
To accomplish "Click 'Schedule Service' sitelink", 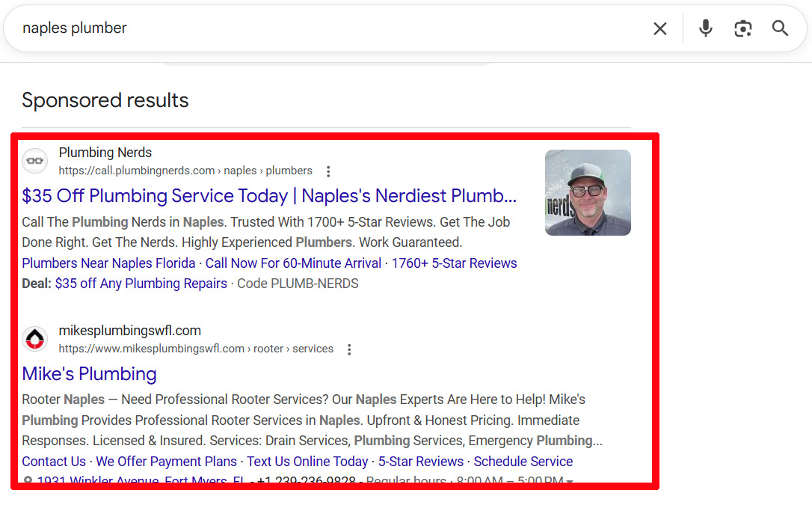I will [523, 462].
